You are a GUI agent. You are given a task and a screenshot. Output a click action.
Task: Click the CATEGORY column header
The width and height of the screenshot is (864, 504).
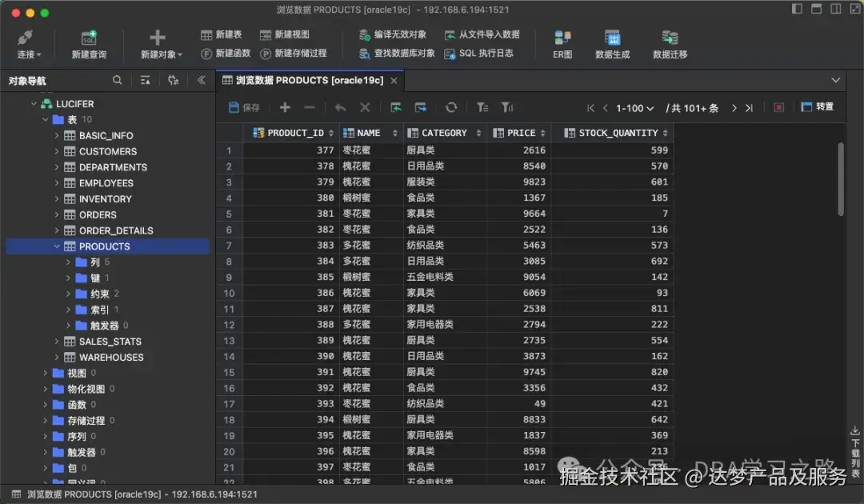pyautogui.click(x=444, y=133)
